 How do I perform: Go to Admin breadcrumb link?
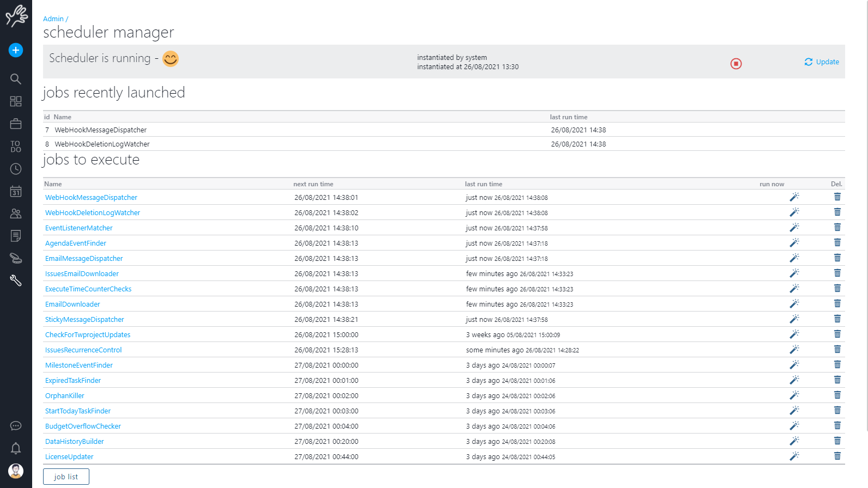coord(53,19)
